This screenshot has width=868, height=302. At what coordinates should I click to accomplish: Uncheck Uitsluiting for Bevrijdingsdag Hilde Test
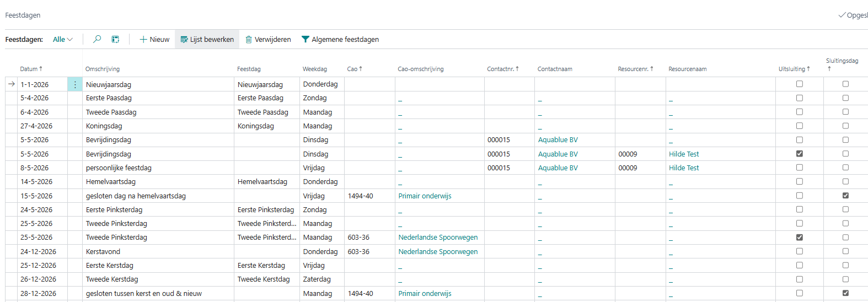click(799, 154)
